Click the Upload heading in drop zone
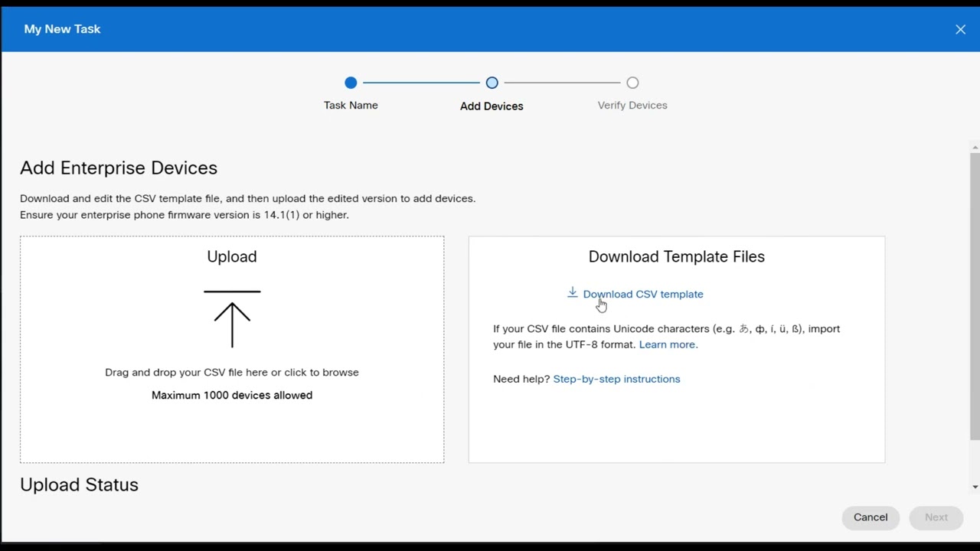Image resolution: width=980 pixels, height=551 pixels. tap(232, 256)
